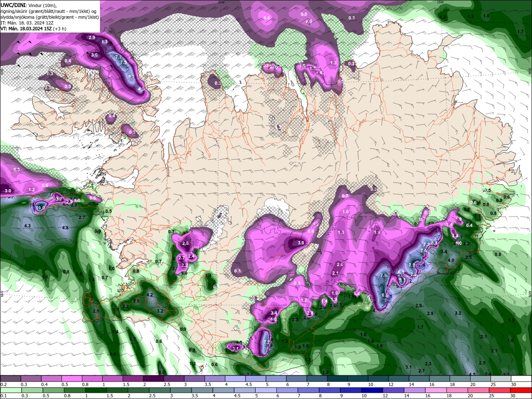Click the 4.8 rainfall value on the map
Viewport: 532px width, 399px height.
click(65, 228)
